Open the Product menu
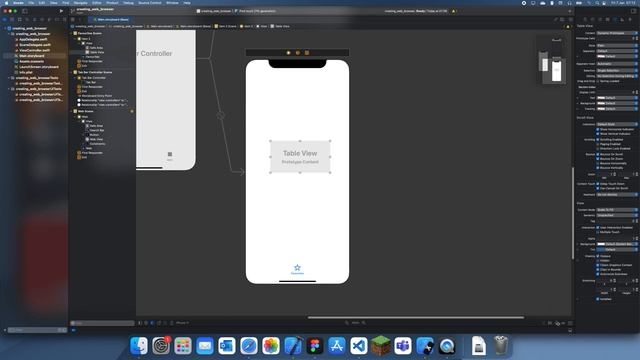 [x=112, y=3]
